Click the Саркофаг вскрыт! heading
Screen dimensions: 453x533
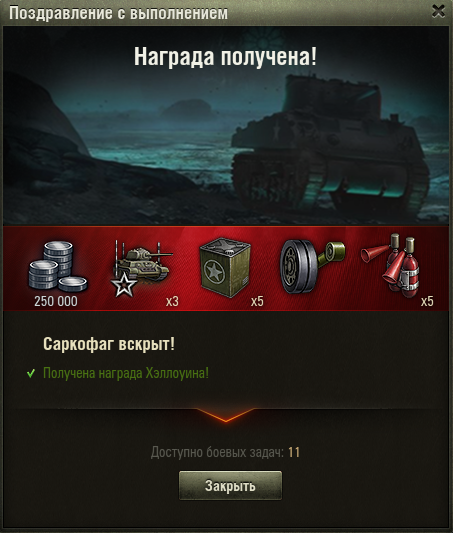109,344
